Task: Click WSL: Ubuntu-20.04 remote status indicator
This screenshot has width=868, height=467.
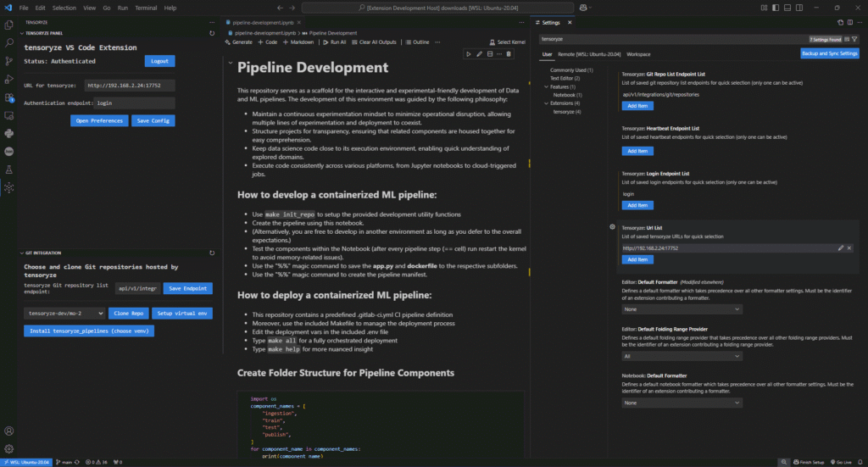Action: point(27,462)
